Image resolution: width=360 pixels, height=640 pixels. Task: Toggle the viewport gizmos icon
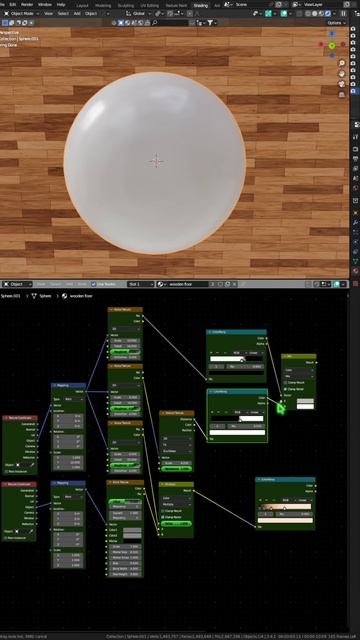pos(268,13)
